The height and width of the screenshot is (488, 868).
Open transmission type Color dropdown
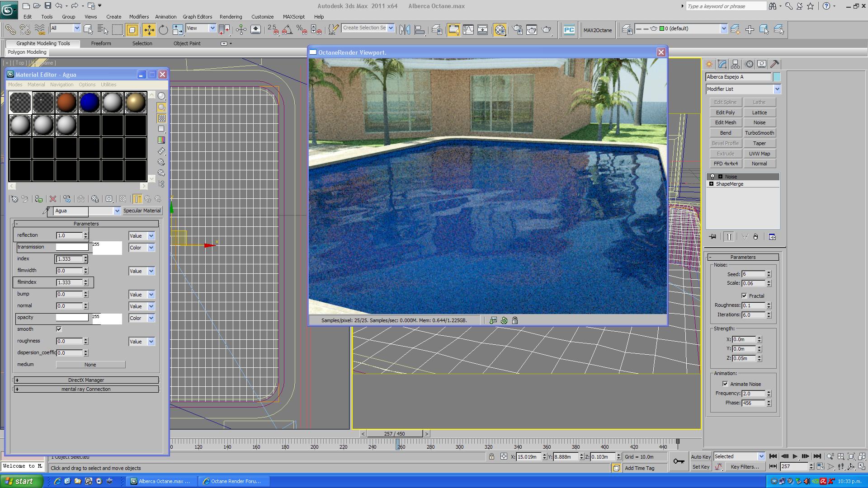click(151, 248)
